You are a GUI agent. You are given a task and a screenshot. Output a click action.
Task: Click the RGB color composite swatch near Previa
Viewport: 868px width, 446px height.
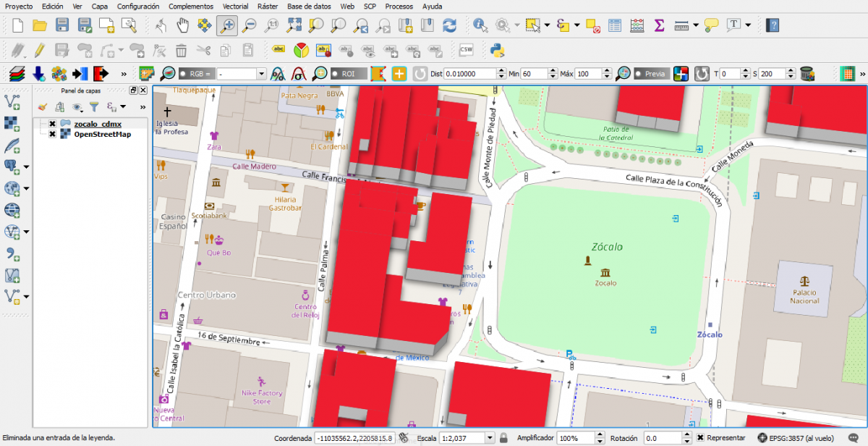tap(680, 73)
